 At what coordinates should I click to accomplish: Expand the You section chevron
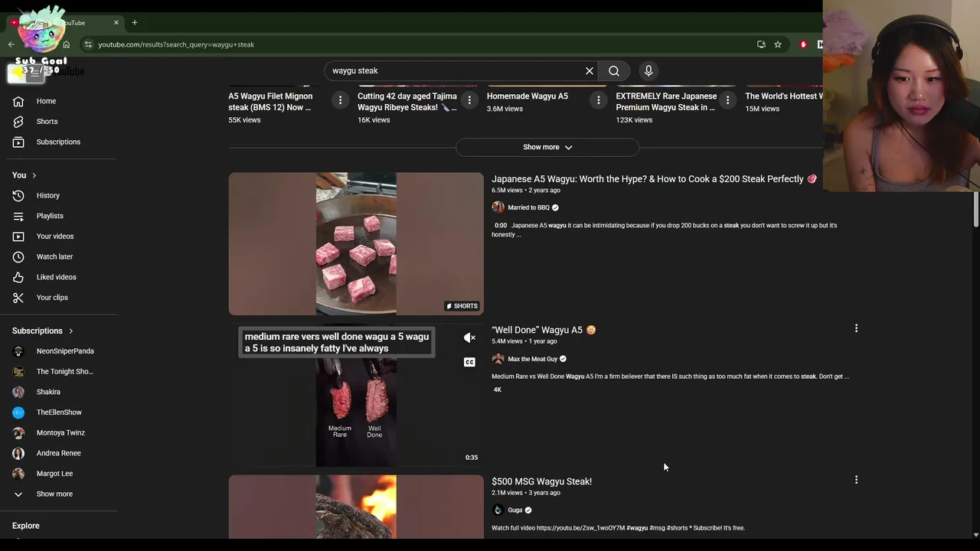[34, 175]
